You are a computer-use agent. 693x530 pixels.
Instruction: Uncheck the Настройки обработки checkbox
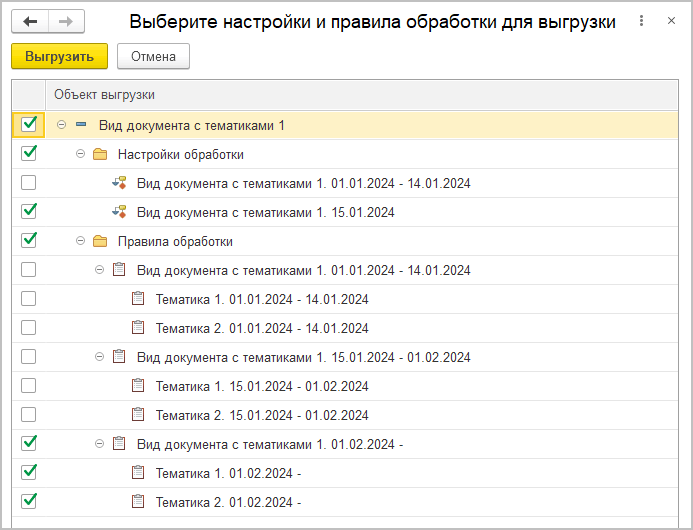click(x=29, y=154)
